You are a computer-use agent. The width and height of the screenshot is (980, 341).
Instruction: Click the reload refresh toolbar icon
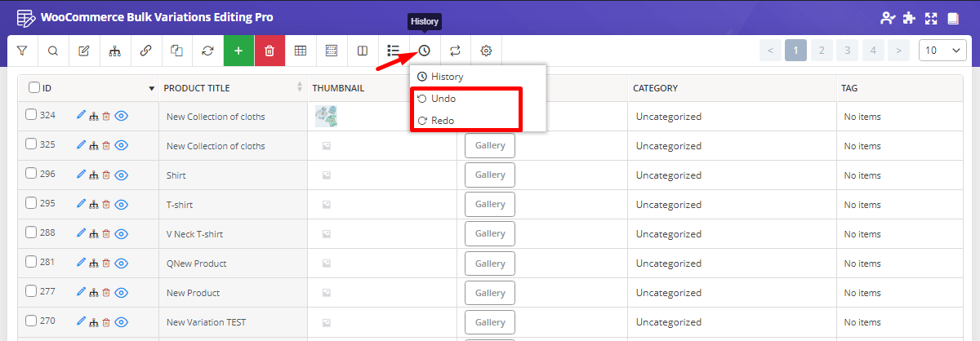[207, 51]
